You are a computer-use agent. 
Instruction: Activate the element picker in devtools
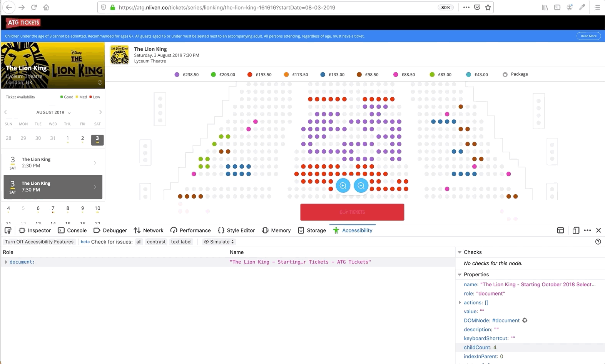pos(8,230)
